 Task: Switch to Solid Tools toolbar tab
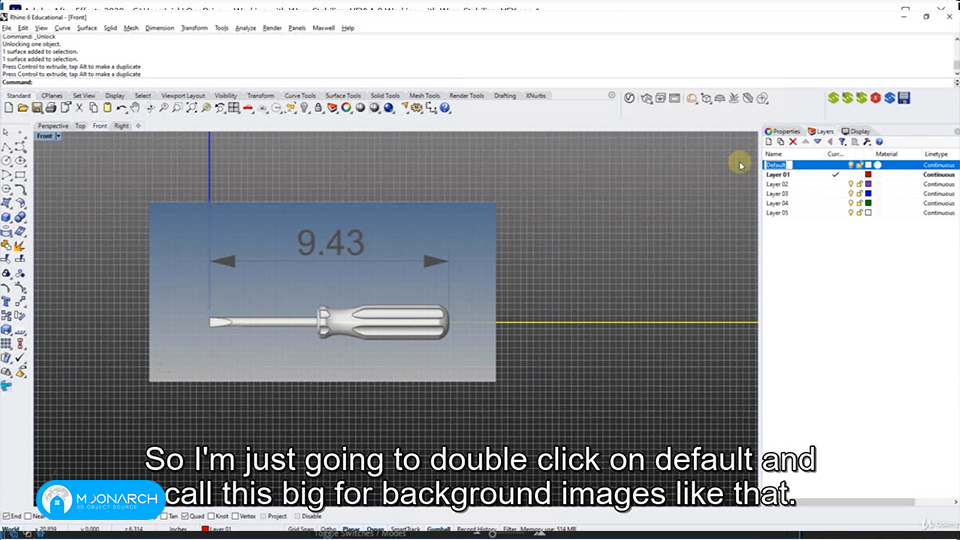[385, 96]
